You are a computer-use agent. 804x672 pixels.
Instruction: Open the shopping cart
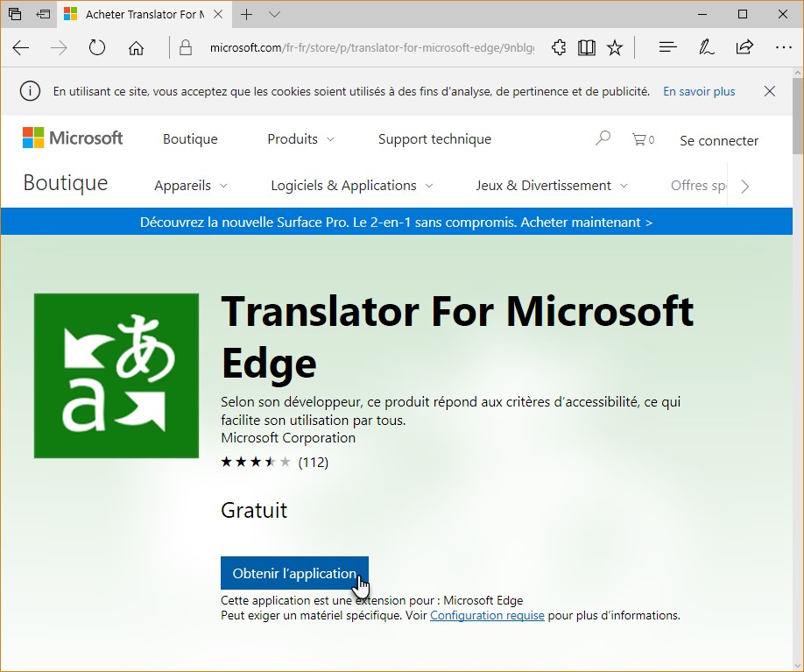click(x=643, y=139)
